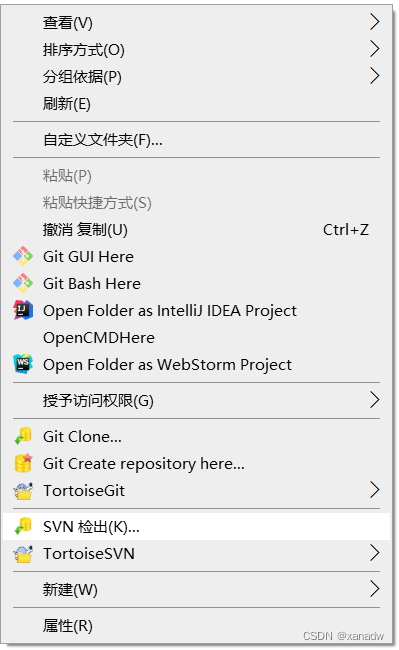Screen dimensions: 399x650
Task: Click the Git Create repository icon
Action: (x=23, y=463)
